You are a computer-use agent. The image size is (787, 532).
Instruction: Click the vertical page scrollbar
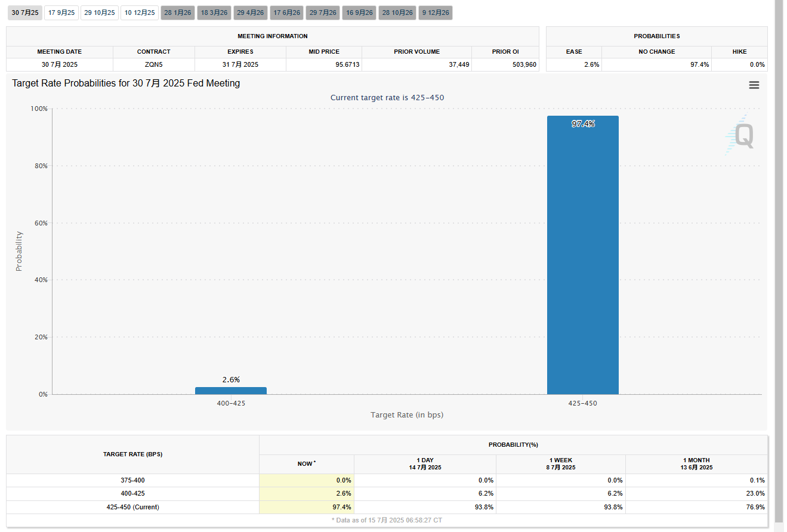pyautogui.click(x=779, y=262)
